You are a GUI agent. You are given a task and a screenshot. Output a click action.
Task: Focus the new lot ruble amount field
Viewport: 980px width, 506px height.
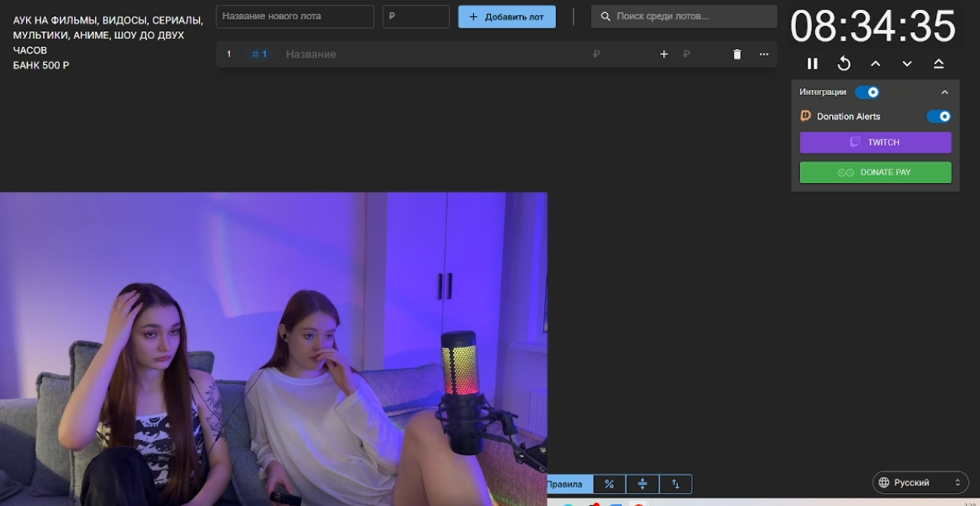(x=416, y=16)
